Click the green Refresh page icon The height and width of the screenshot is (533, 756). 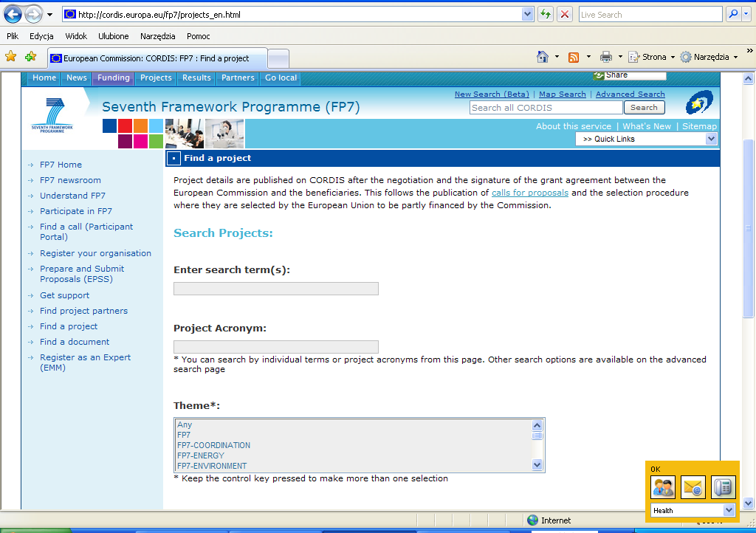[546, 15]
